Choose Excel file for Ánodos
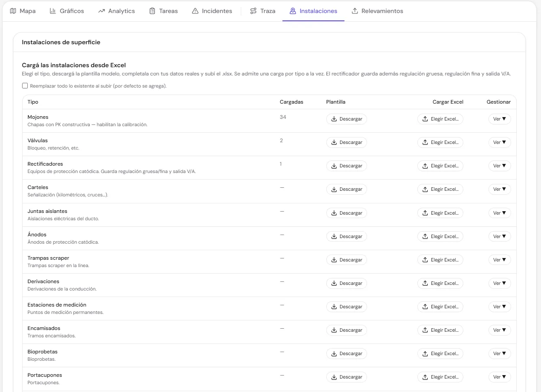541x392 pixels. 440,236
